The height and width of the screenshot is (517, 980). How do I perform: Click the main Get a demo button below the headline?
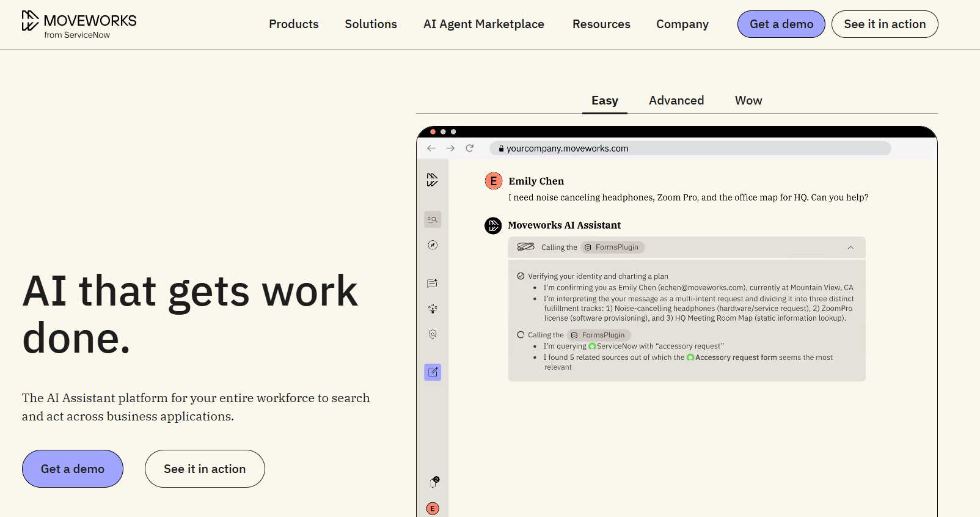73,469
